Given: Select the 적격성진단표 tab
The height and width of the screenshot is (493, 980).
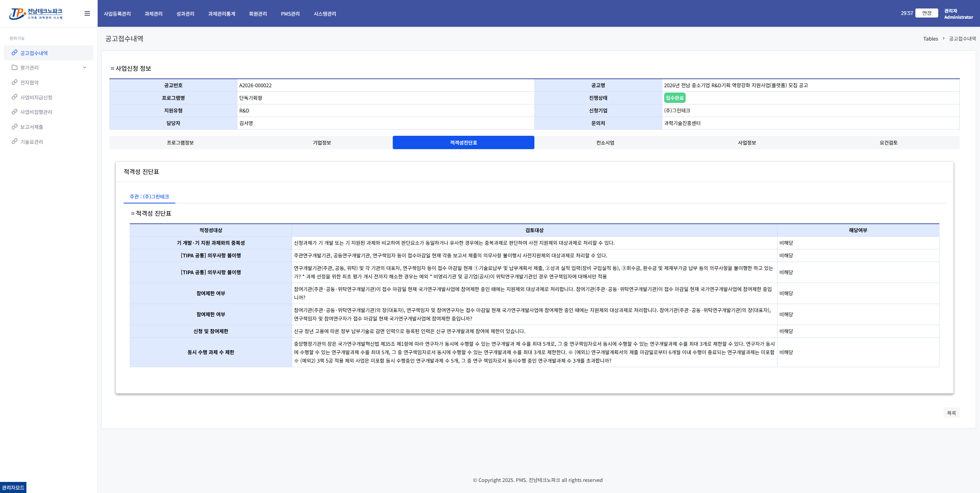Looking at the screenshot, I should point(464,143).
